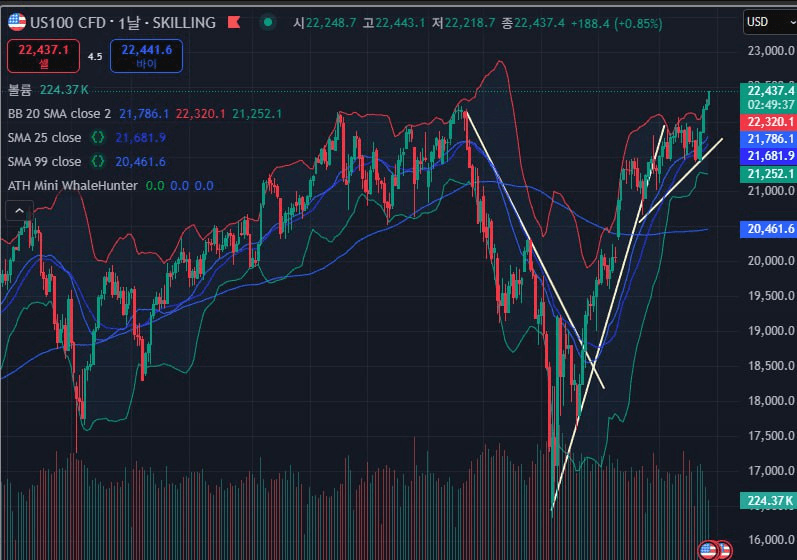
Task: Click the red sell price button 22,437.1
Action: [43, 56]
